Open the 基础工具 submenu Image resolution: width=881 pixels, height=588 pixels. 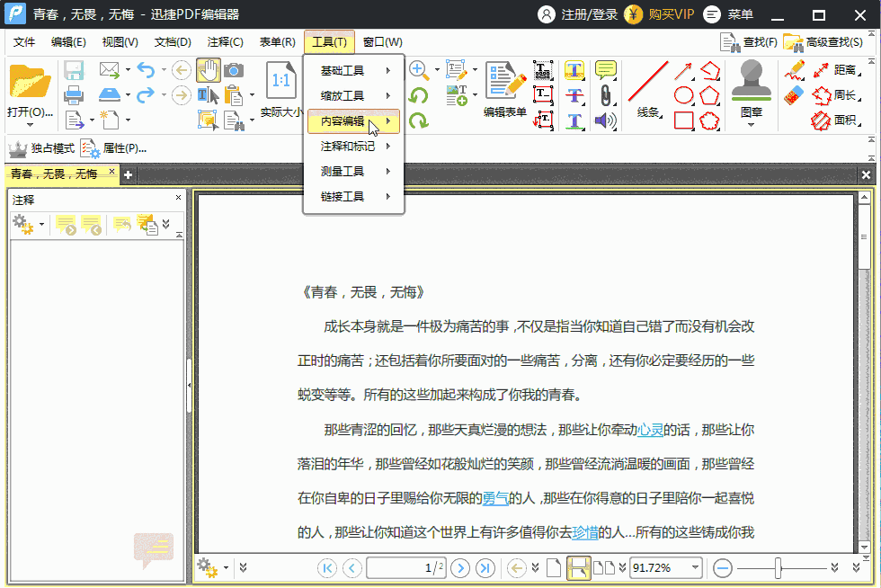[353, 71]
